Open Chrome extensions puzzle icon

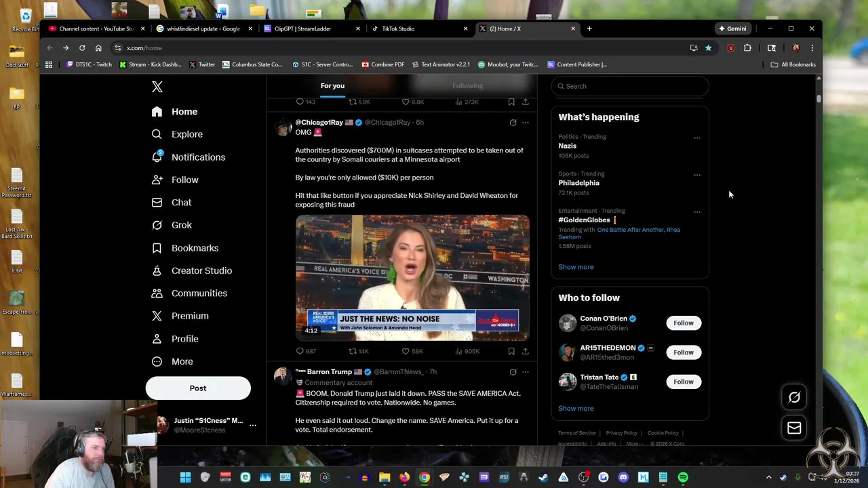(747, 48)
